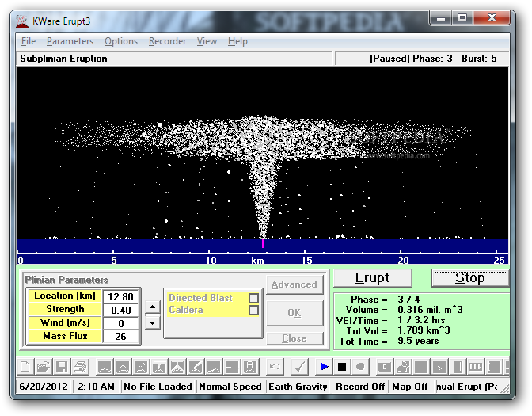532x416 pixels.
Task: Click the toolbar icon showing letter C
Action: tap(385, 367)
